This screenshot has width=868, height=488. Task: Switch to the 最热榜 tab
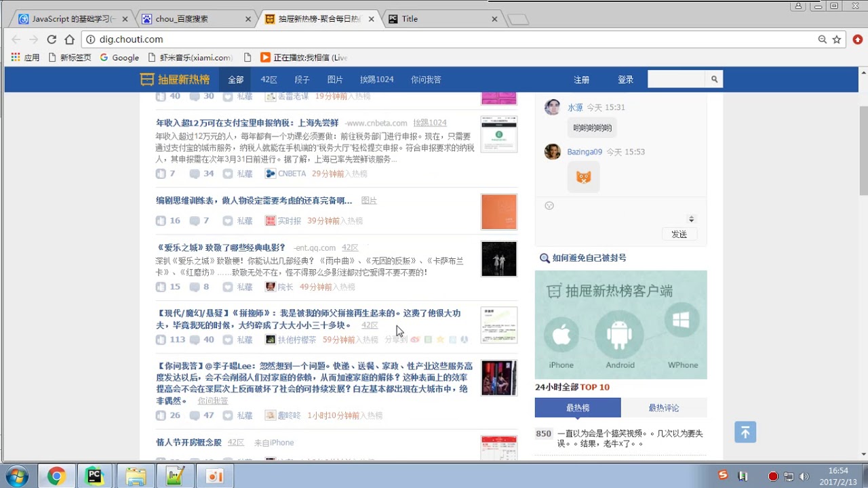pos(578,407)
